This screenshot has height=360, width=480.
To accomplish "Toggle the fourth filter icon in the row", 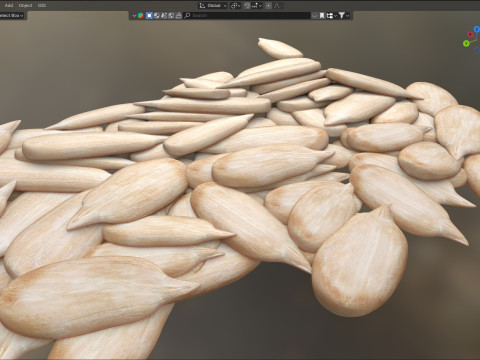I will (171, 16).
